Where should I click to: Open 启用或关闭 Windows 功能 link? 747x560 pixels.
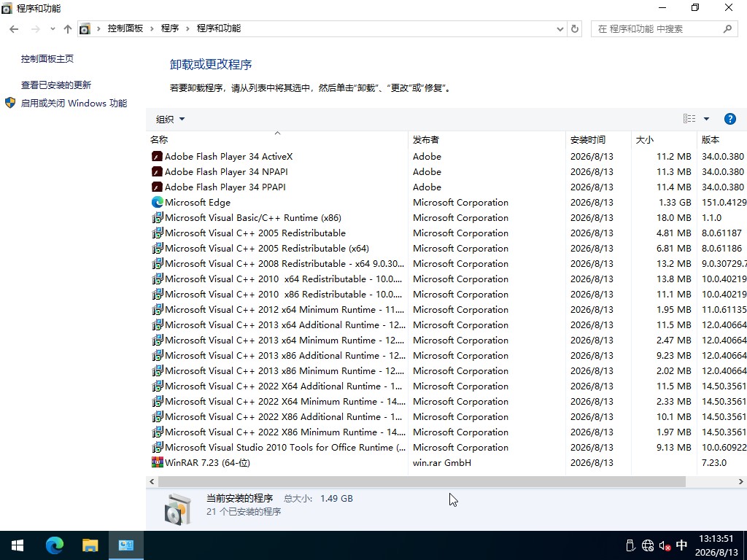coord(74,103)
